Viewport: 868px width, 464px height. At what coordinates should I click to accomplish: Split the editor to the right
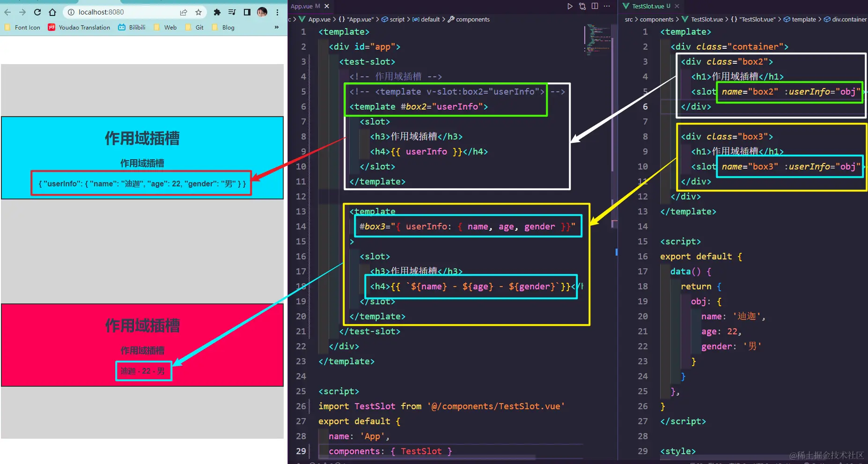pos(595,6)
